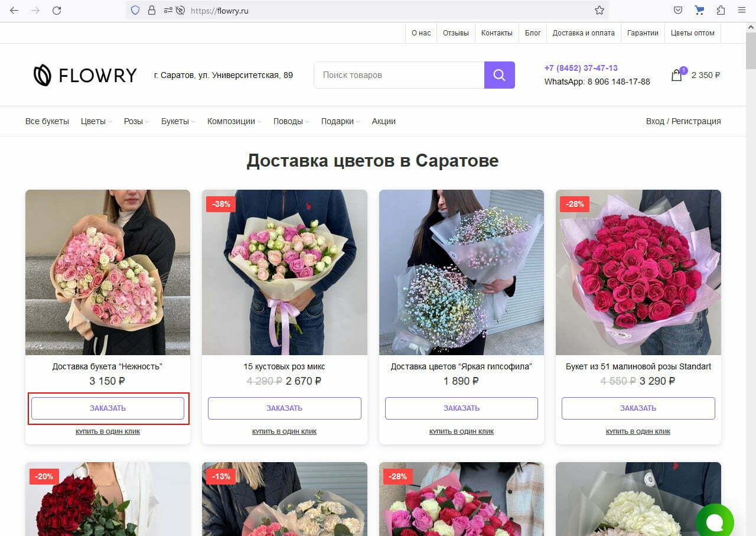
Task: Open the 51 малиновой розы bouquet photo
Action: click(638, 272)
